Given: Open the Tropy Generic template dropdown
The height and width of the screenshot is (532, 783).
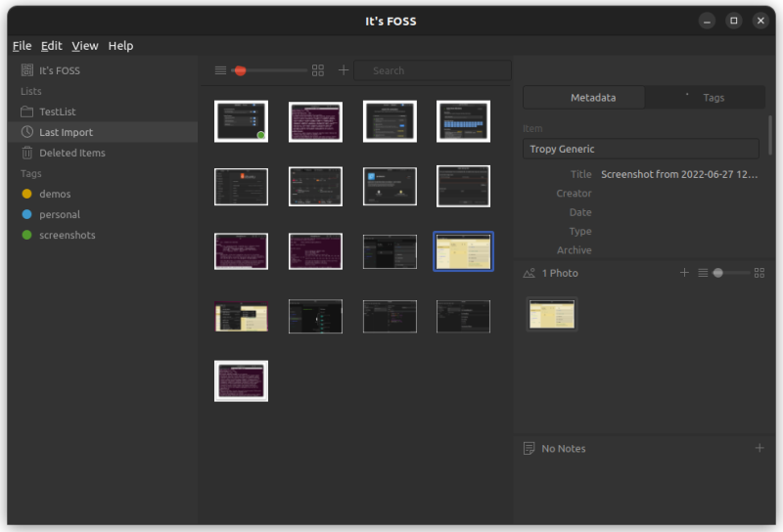Looking at the screenshot, I should tap(641, 149).
